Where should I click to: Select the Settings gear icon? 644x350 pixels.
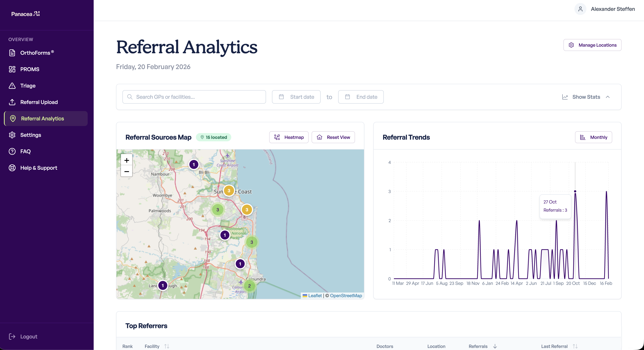12,135
